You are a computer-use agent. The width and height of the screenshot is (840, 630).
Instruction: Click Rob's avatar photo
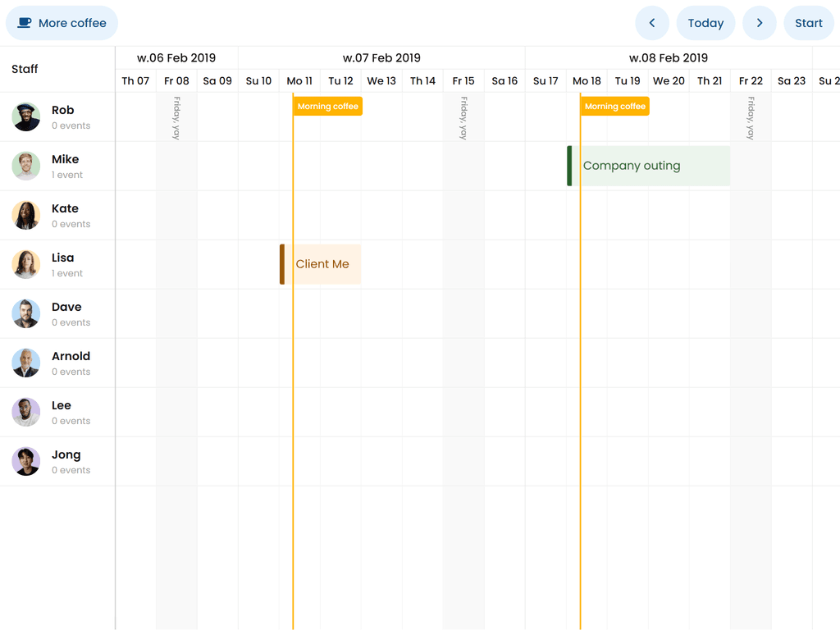coord(26,117)
